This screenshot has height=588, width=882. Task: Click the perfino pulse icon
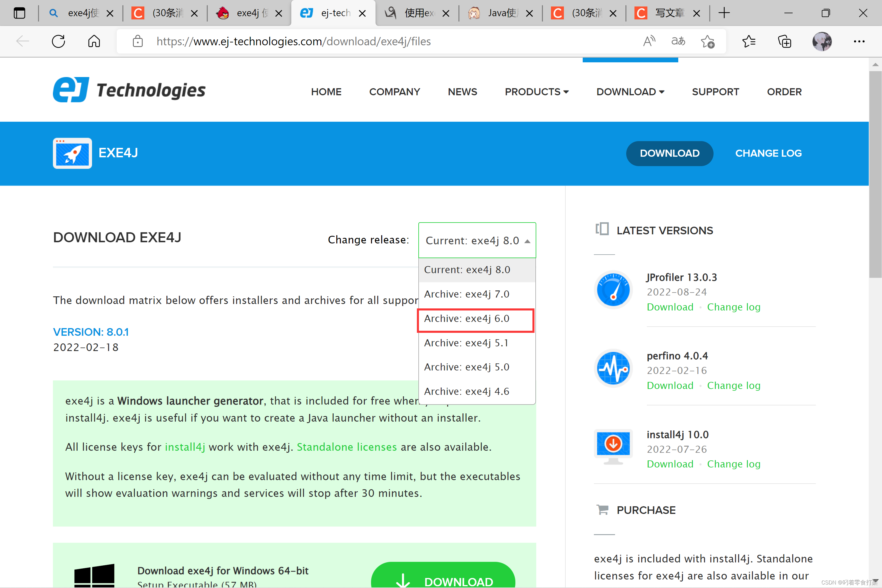pyautogui.click(x=614, y=368)
